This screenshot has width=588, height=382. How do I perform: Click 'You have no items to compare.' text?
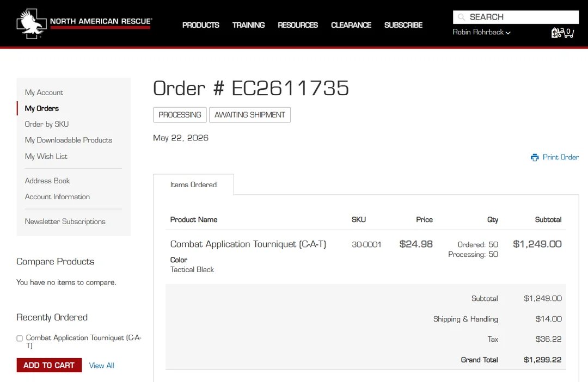click(66, 282)
